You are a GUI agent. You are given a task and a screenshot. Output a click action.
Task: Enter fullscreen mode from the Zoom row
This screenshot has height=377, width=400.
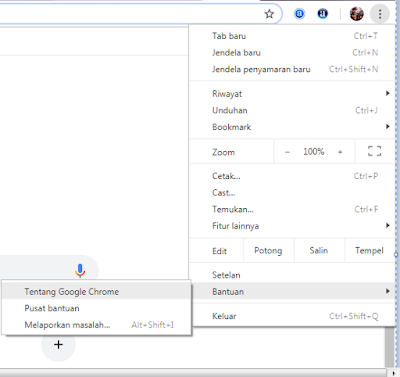(374, 152)
